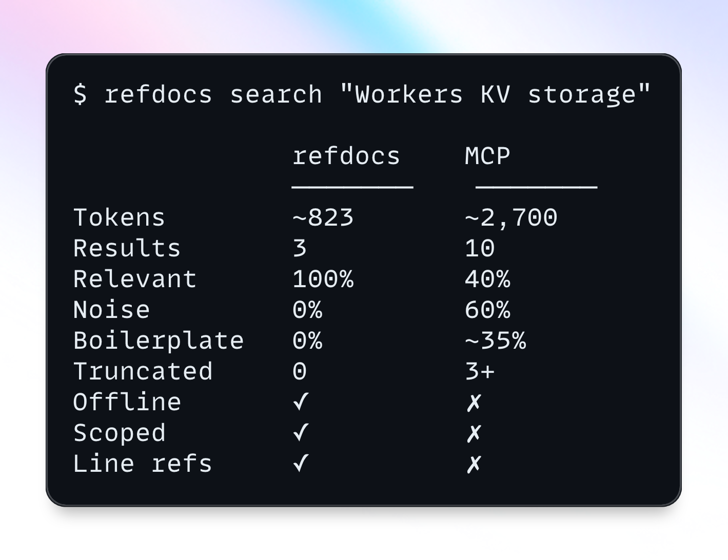Select the ~823 tokens value
The image size is (728, 560).
pos(323,217)
